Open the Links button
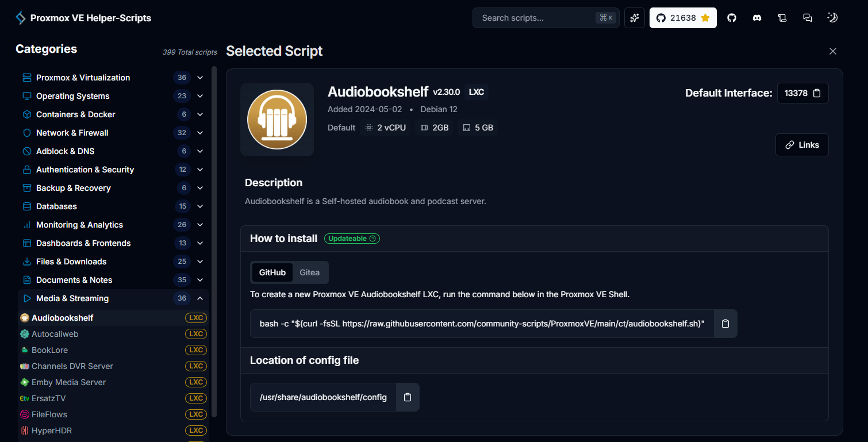Viewport: 868px width, 442px height. pos(802,145)
